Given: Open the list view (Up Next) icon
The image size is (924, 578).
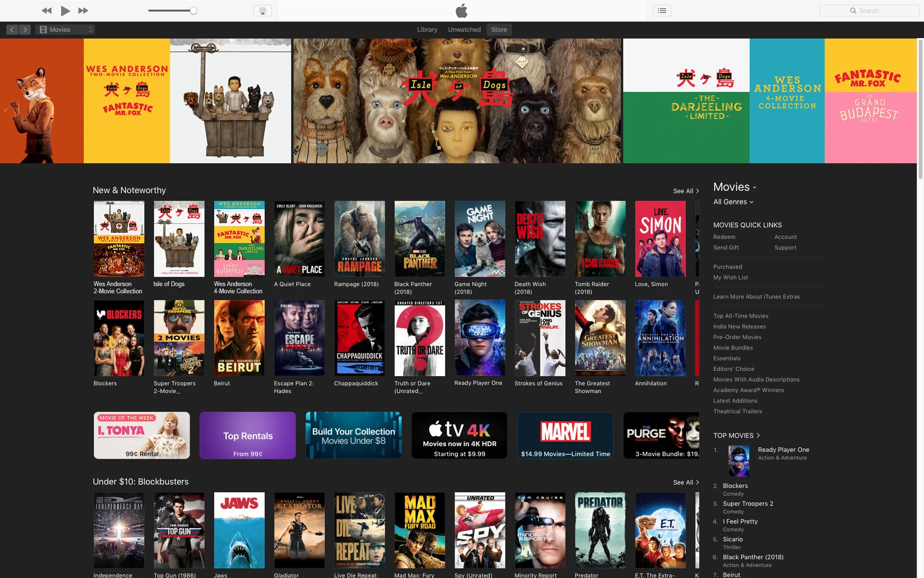Looking at the screenshot, I should [x=662, y=11].
